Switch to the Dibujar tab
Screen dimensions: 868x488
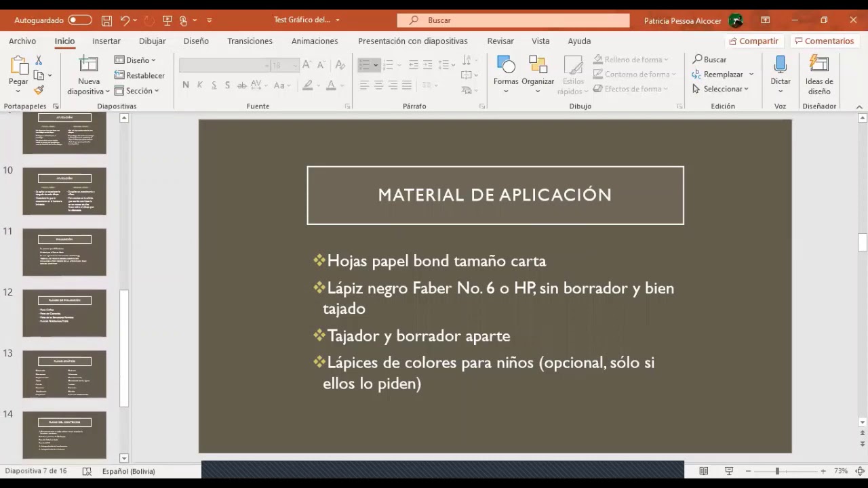point(152,41)
